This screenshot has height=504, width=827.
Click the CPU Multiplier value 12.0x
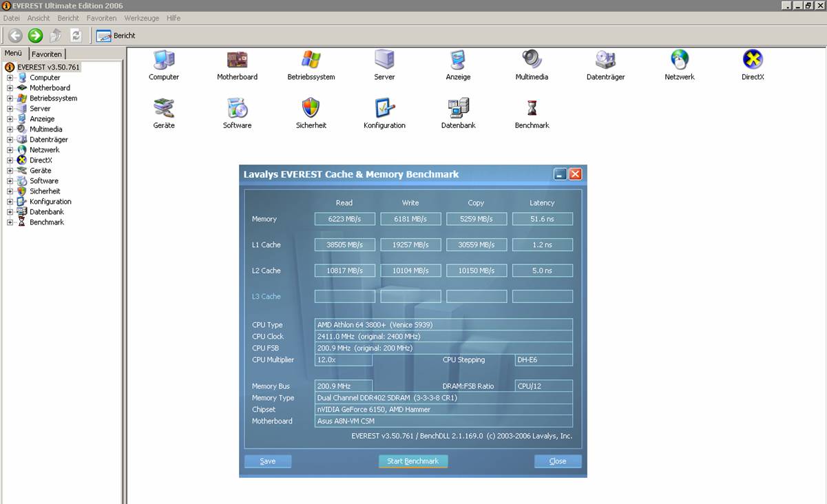[344, 360]
